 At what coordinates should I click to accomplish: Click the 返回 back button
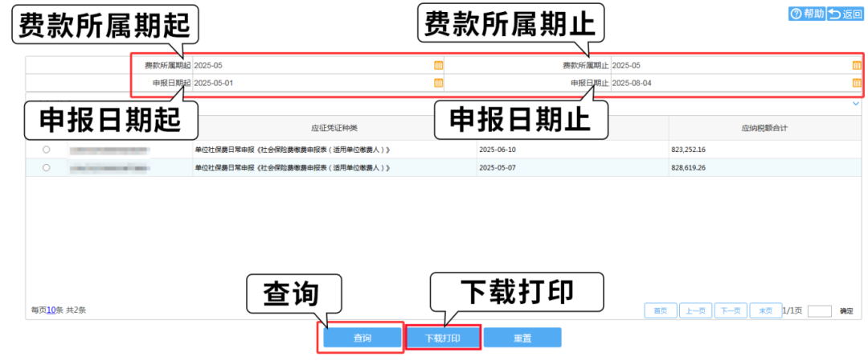click(844, 14)
